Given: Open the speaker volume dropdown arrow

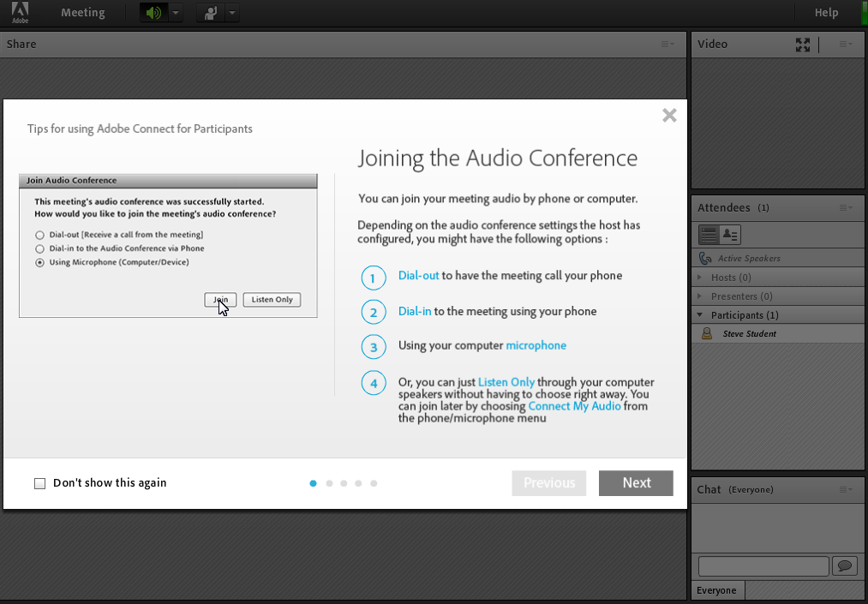Looking at the screenshot, I should click(x=175, y=12).
